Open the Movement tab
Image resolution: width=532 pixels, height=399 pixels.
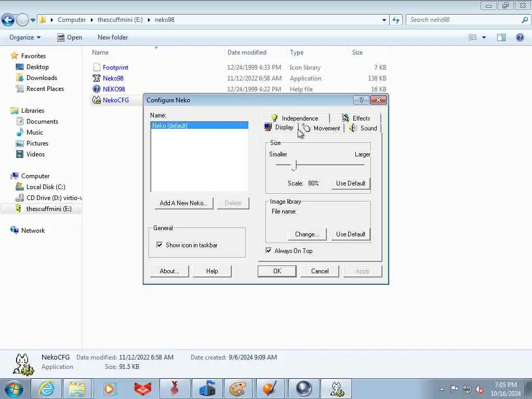(321, 128)
